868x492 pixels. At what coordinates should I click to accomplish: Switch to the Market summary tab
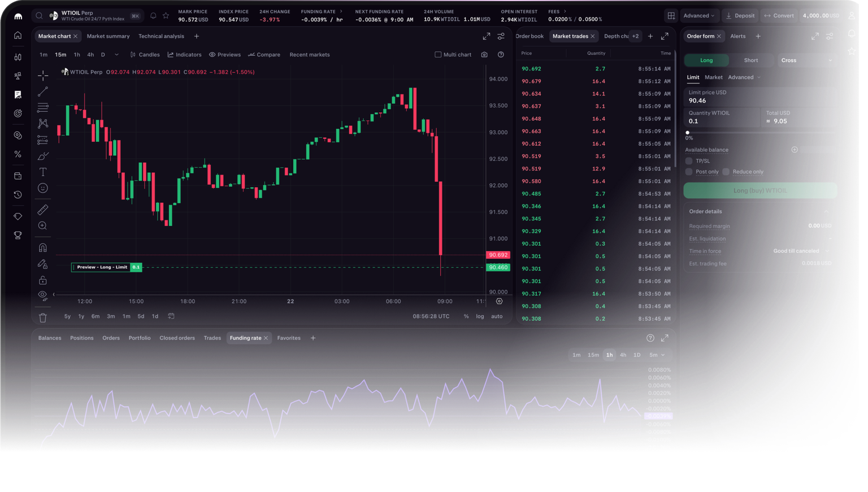pos(108,36)
